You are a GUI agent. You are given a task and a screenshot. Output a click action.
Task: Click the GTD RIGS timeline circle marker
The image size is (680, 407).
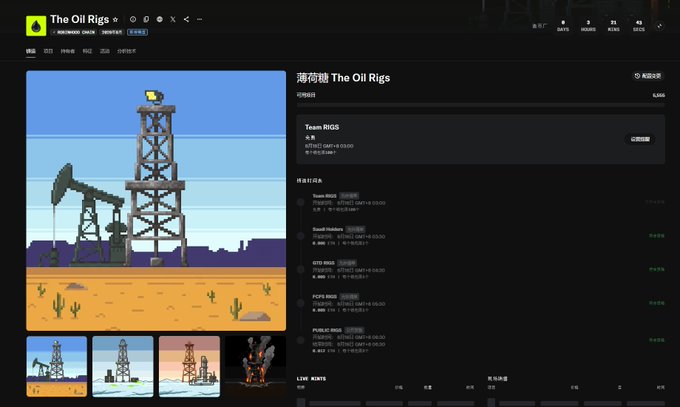[301, 269]
